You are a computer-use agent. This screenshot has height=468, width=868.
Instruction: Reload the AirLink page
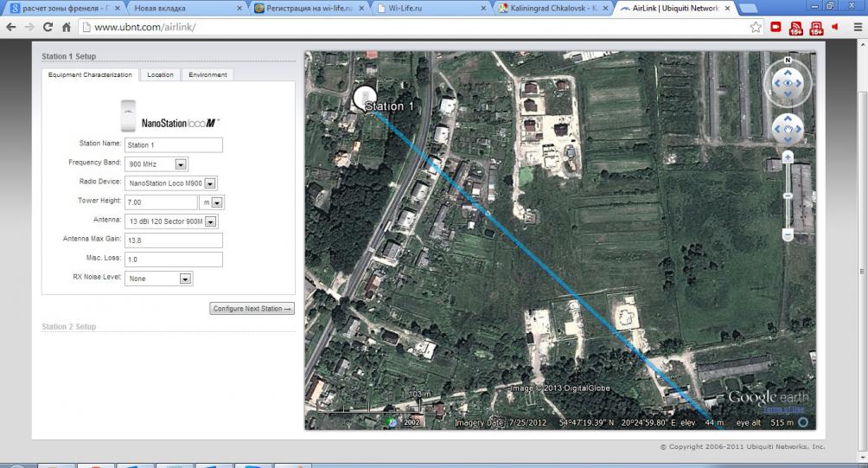coord(48,27)
